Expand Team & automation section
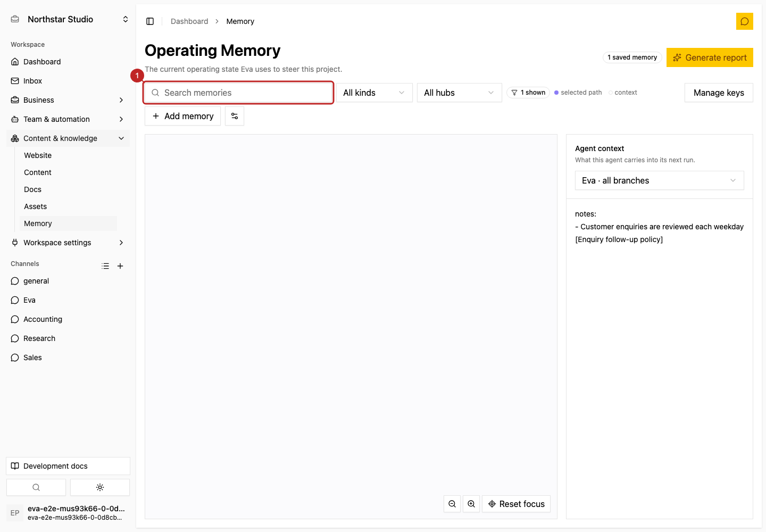The width and height of the screenshot is (766, 532). [x=68, y=119]
